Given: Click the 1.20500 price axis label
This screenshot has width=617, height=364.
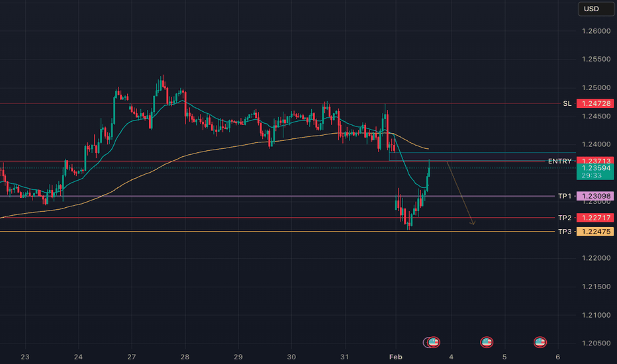Looking at the screenshot, I should click(596, 343).
